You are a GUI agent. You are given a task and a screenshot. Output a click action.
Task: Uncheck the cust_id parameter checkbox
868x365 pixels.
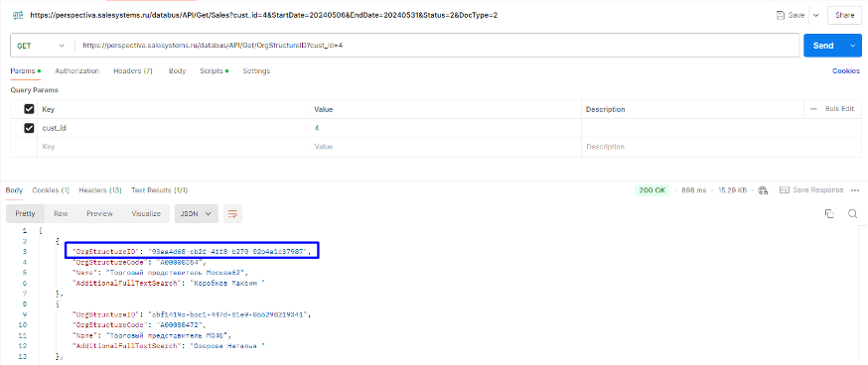coord(30,128)
